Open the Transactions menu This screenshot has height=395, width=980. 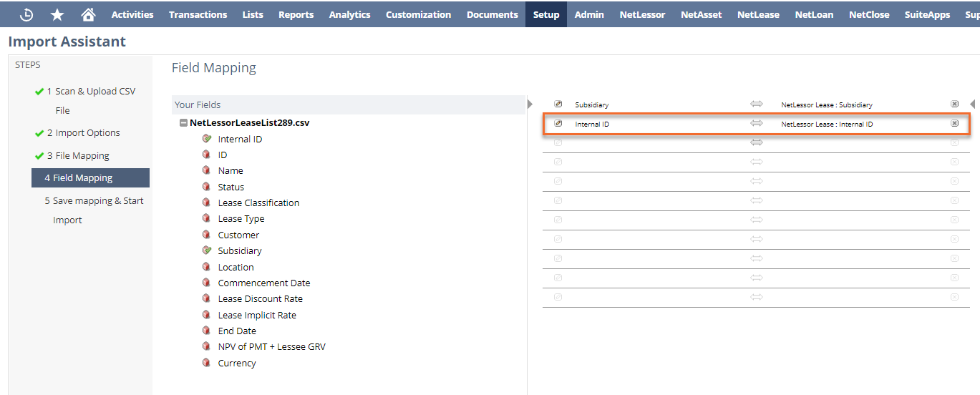[198, 14]
